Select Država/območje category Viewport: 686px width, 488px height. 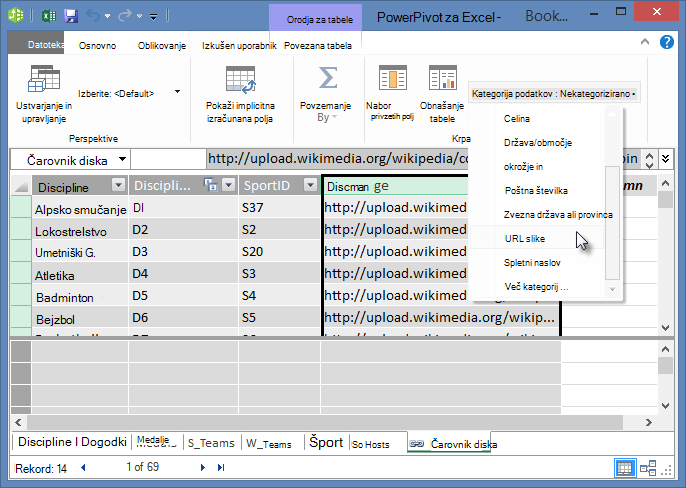point(538,143)
